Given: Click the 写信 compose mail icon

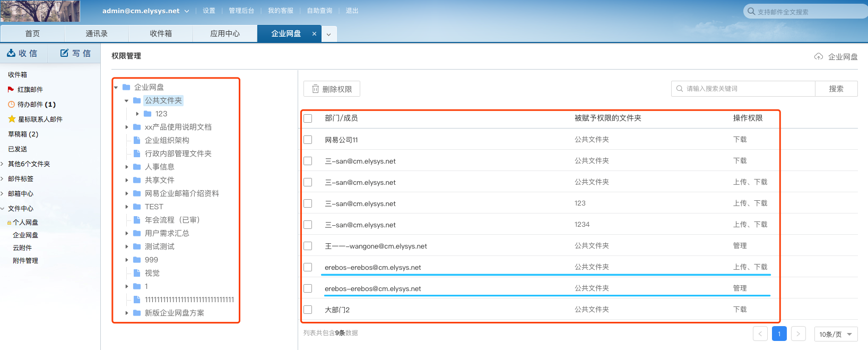Looking at the screenshot, I should [x=64, y=53].
